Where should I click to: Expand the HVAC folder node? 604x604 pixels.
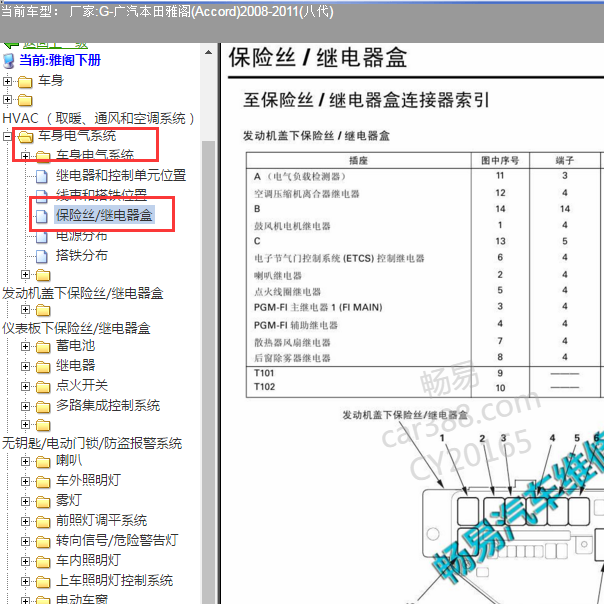[7, 100]
